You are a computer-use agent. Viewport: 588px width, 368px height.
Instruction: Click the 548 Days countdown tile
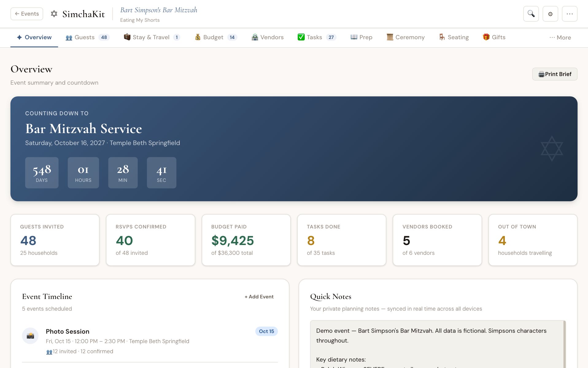[42, 173]
